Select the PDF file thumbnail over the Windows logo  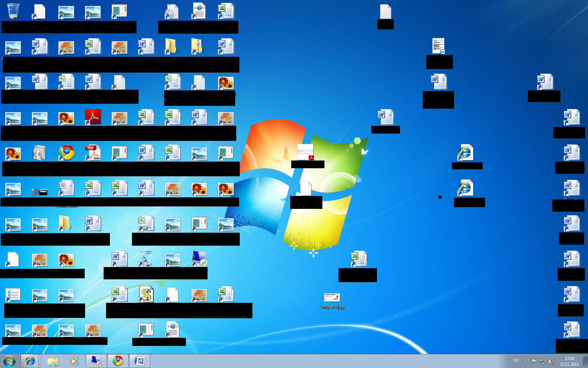pos(306,152)
